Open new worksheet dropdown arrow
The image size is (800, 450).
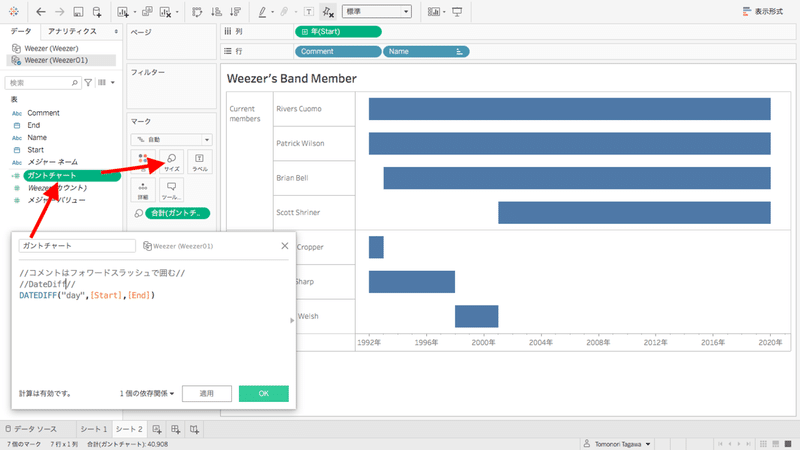(135, 12)
